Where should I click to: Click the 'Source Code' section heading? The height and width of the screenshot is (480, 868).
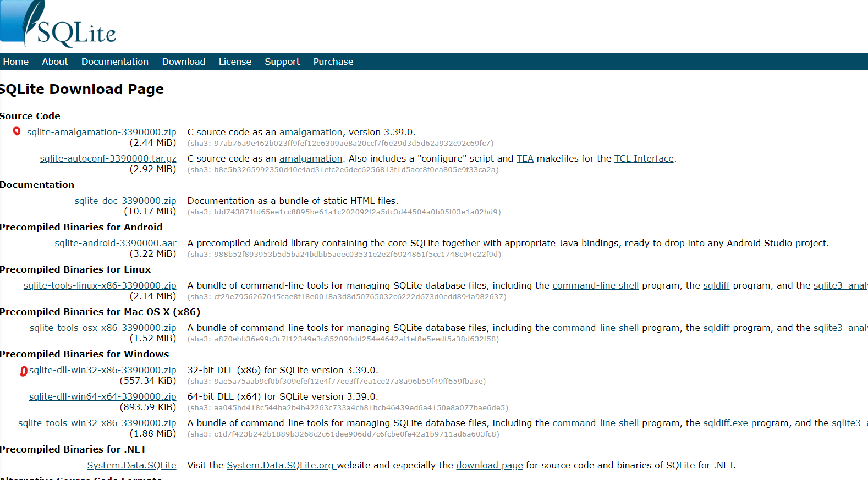pos(30,116)
